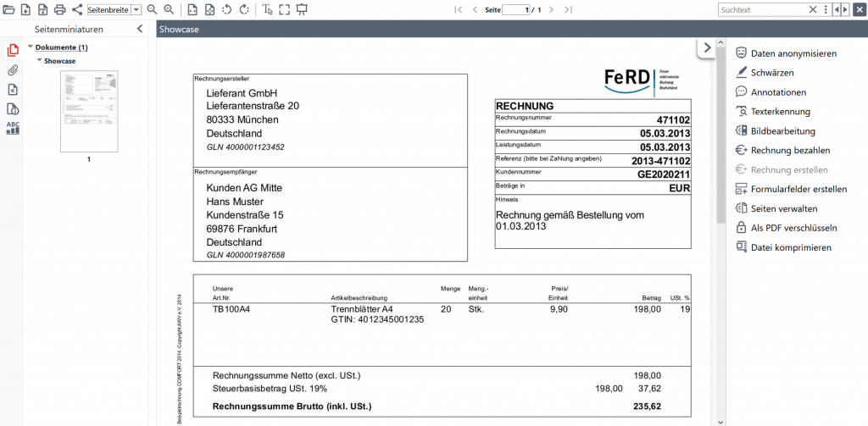This screenshot has height=426, width=868.
Task: Rotate the page clockwise
Action: pos(244,9)
